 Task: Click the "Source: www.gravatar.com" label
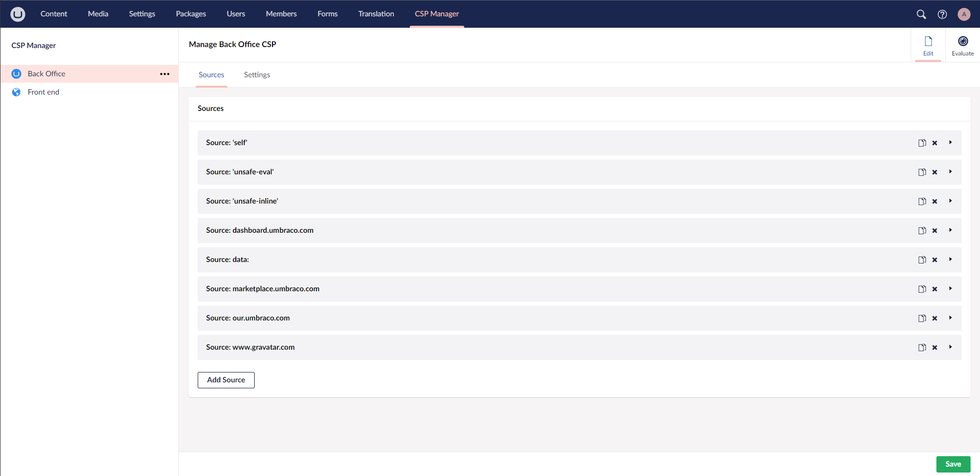[x=250, y=347]
